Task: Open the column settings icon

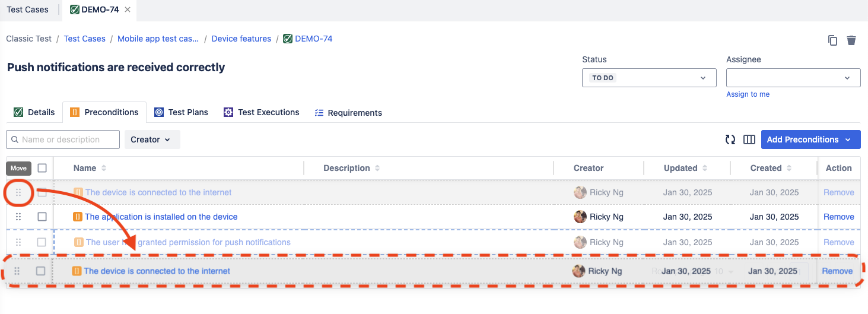Action: click(749, 139)
